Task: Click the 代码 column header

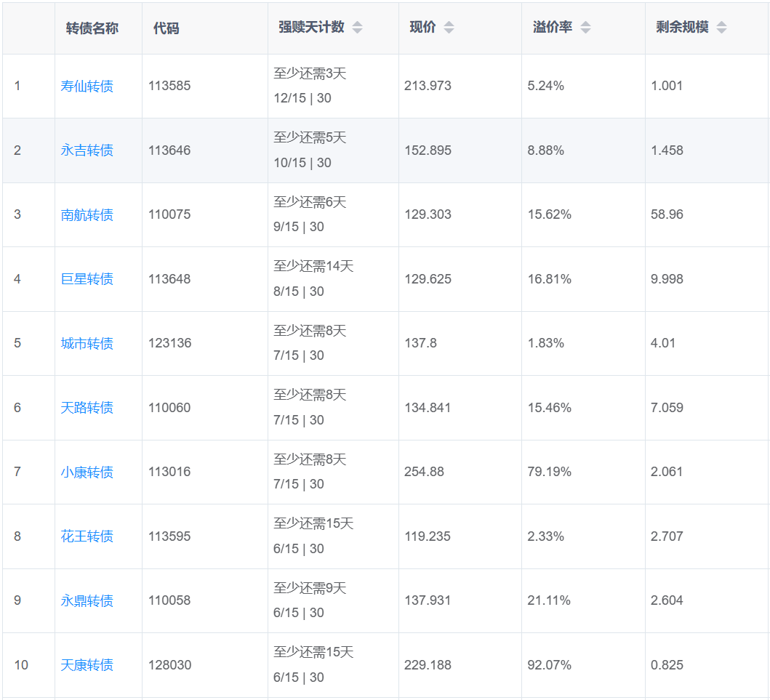Action: click(x=166, y=28)
